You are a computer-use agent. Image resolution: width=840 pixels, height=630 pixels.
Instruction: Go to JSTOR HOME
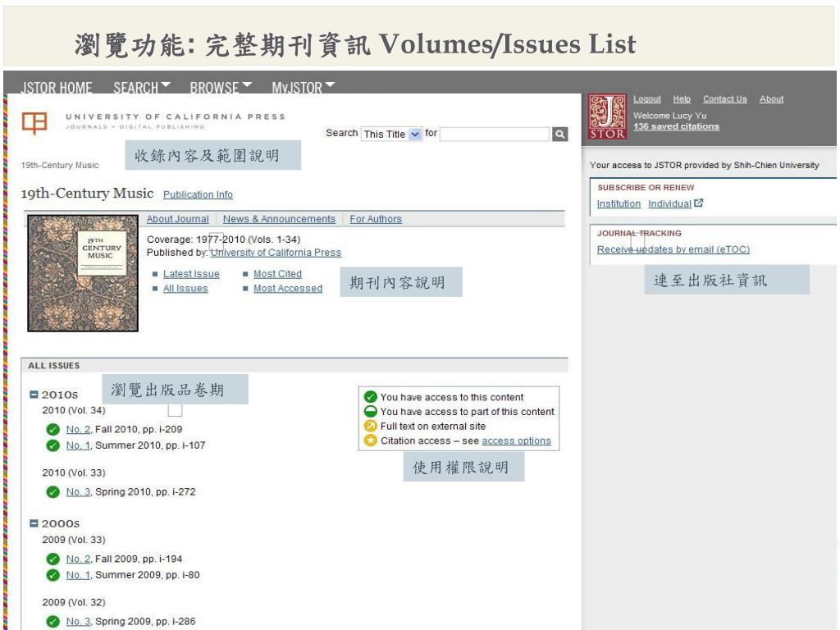point(57,87)
